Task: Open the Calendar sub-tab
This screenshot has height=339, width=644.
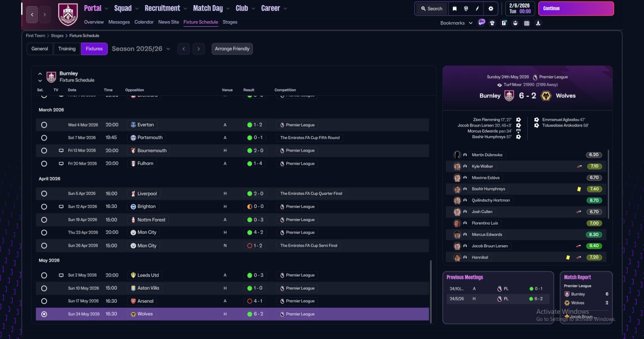Action: pyautogui.click(x=144, y=22)
